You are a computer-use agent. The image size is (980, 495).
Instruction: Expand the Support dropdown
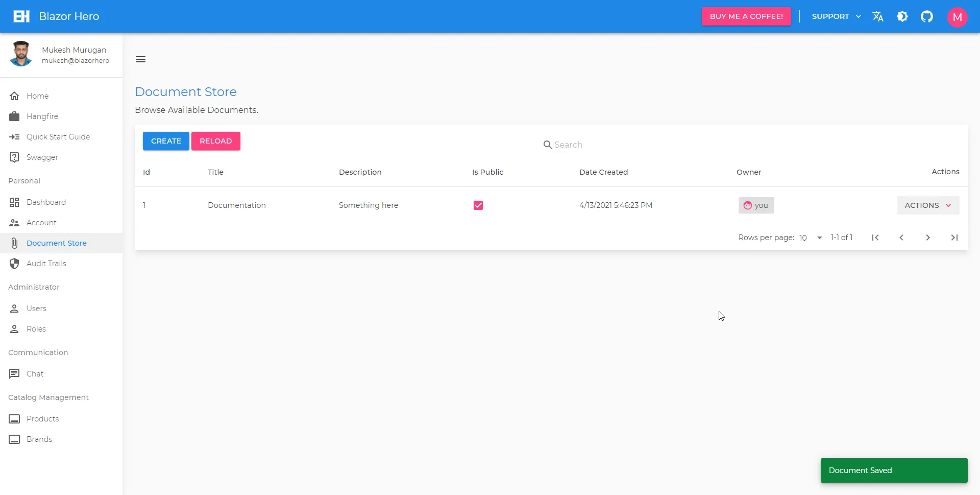(836, 16)
